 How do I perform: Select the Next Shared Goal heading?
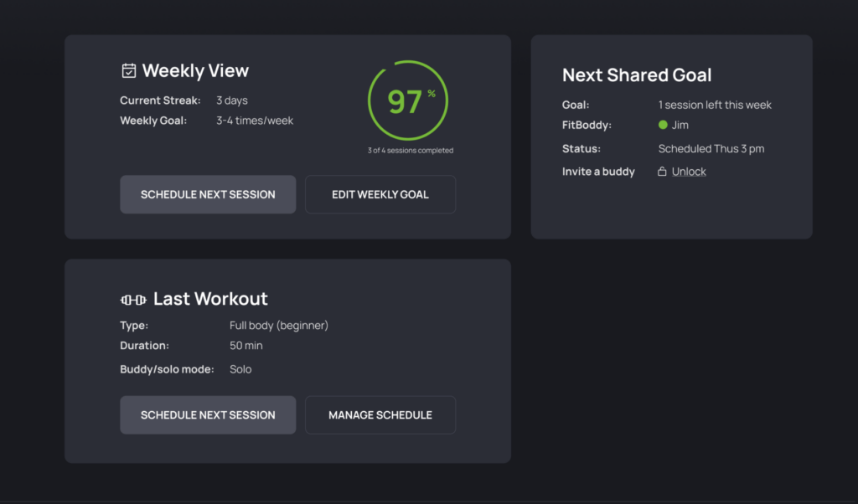pyautogui.click(x=637, y=75)
